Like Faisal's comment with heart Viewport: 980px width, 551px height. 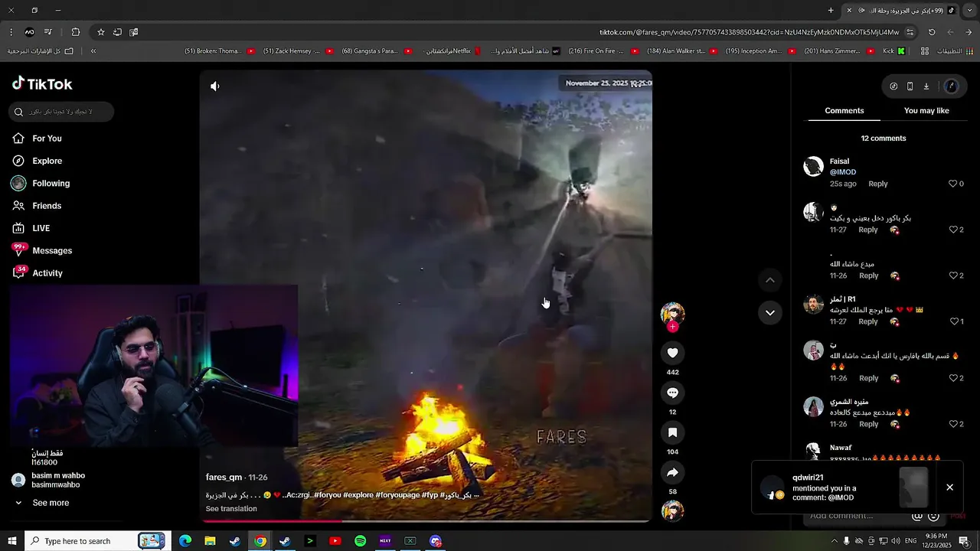click(953, 184)
